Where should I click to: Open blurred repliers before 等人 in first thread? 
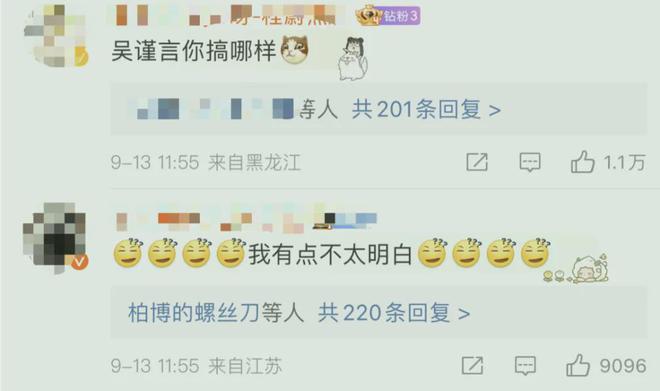point(215,109)
